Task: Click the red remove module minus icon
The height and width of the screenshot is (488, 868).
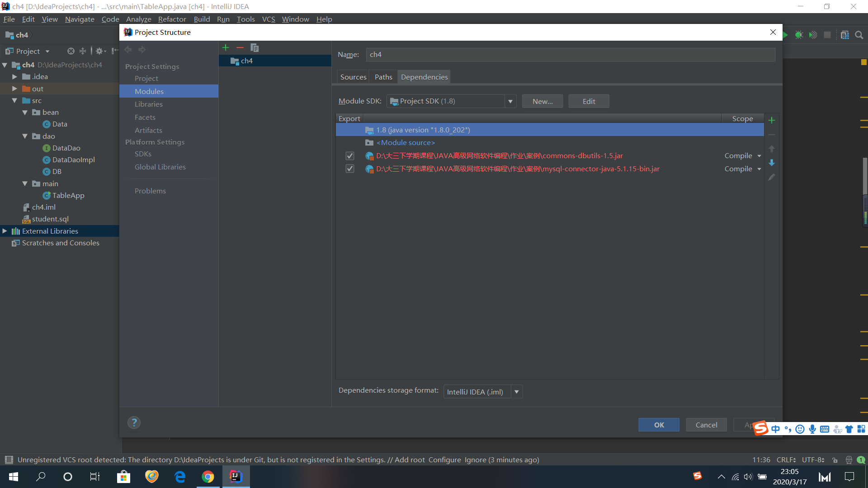Action: point(240,47)
